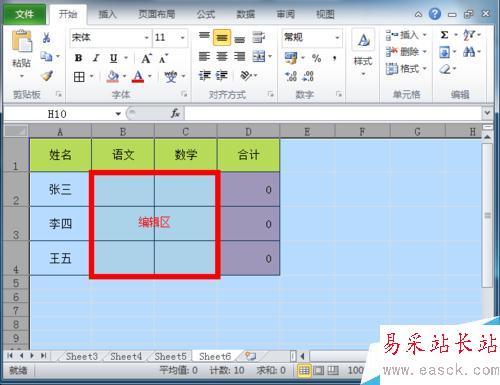
Task: Expand the fill color dropdown arrow
Action: click(124, 77)
